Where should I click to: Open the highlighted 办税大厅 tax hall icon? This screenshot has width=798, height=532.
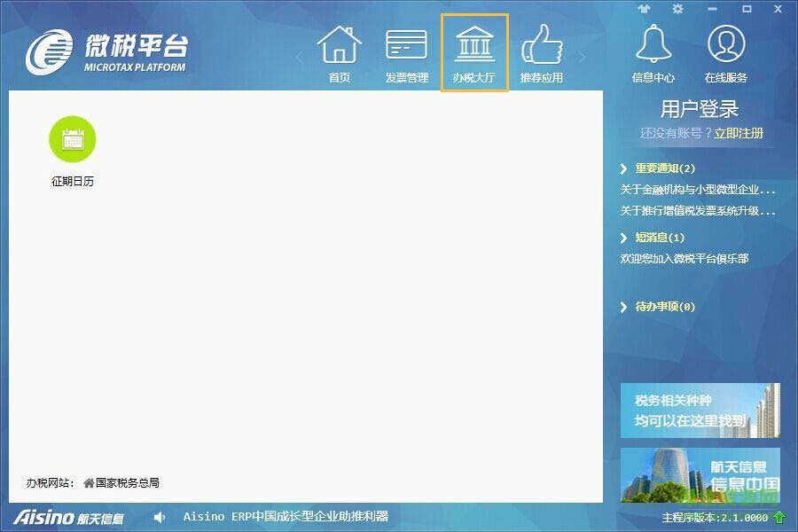[x=475, y=46]
